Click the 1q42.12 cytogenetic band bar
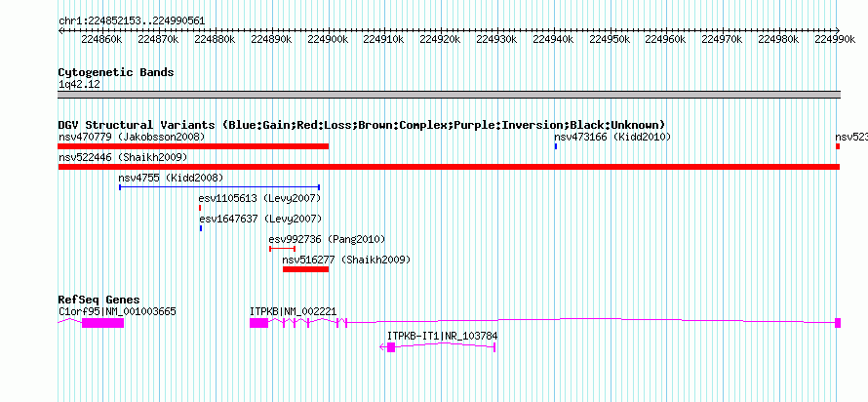The image size is (868, 402). point(449,95)
